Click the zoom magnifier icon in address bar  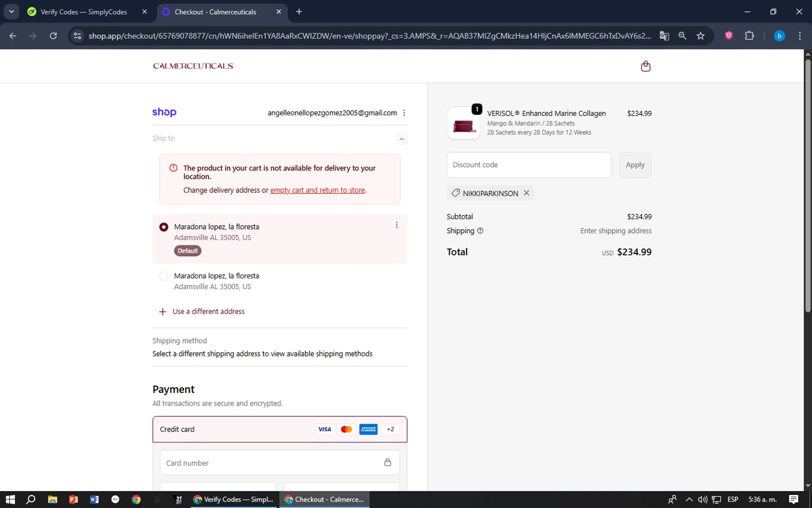[x=682, y=36]
